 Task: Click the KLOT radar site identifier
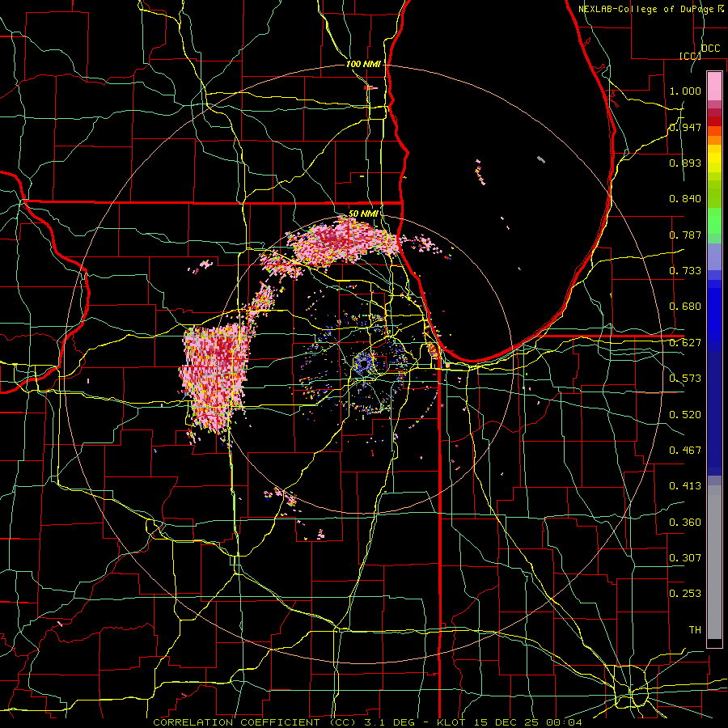pyautogui.click(x=451, y=722)
